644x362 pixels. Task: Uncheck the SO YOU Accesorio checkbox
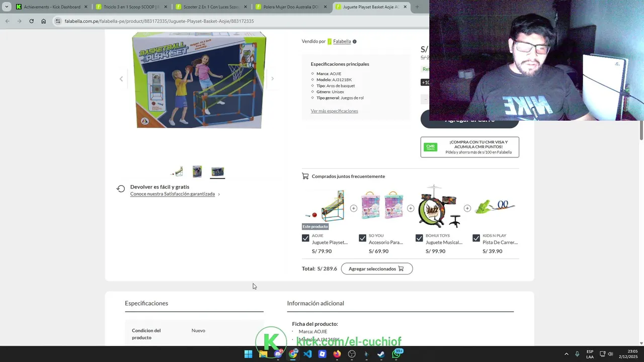pos(362,238)
